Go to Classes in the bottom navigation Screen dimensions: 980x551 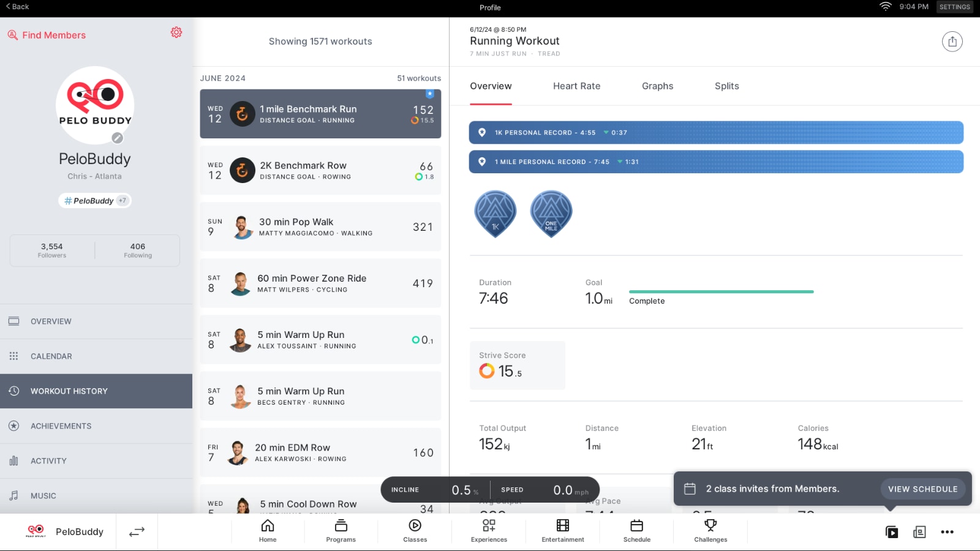pyautogui.click(x=415, y=531)
